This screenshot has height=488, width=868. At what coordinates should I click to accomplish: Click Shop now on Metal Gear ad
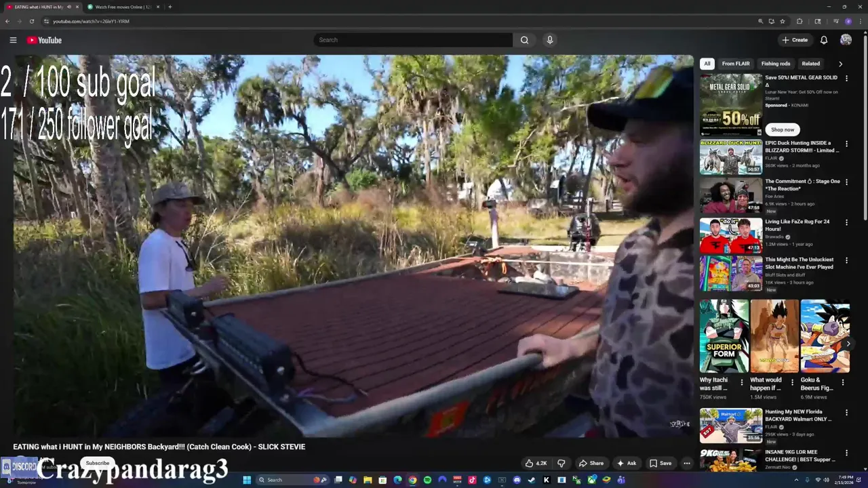point(782,129)
